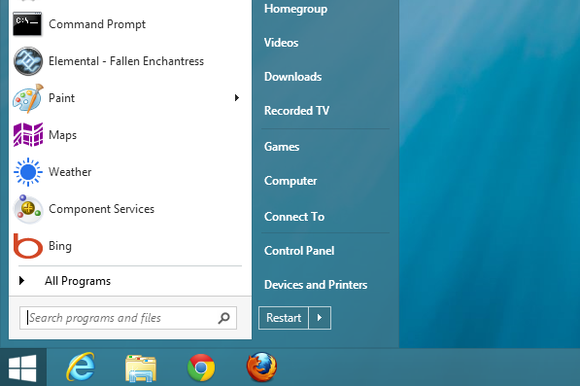Open Recorded TV link
The image size is (580, 386).
[x=297, y=111]
